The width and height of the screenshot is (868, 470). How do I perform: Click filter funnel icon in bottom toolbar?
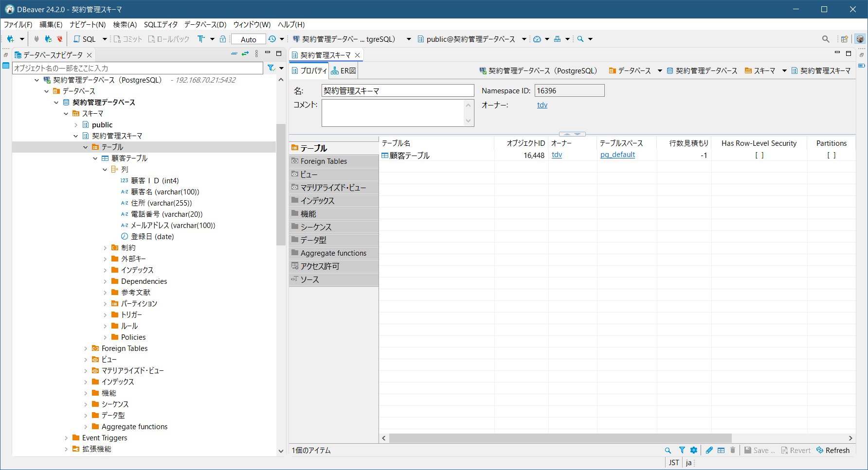682,451
